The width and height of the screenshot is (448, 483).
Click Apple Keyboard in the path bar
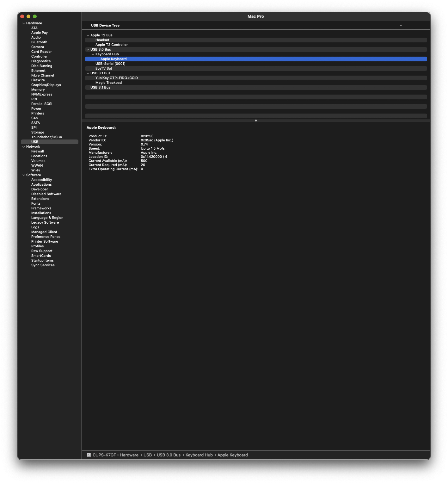tap(233, 455)
